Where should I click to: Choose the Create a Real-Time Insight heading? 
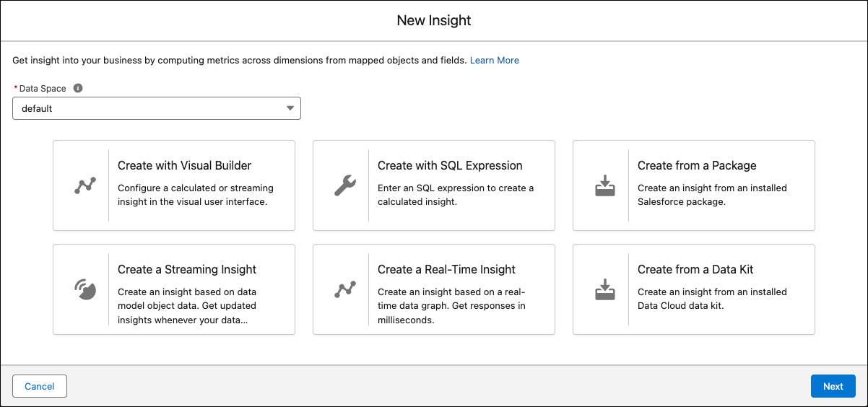(x=446, y=269)
